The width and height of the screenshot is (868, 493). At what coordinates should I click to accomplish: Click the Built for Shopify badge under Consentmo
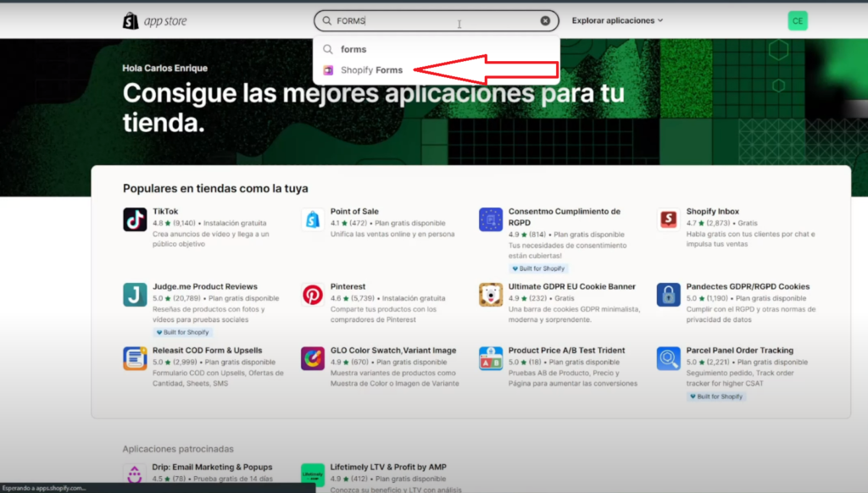pos(538,269)
